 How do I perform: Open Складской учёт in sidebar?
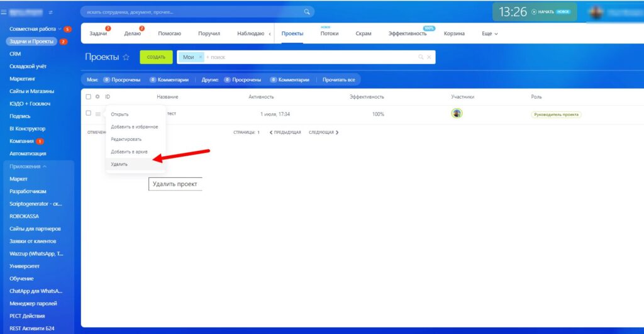[28, 66]
